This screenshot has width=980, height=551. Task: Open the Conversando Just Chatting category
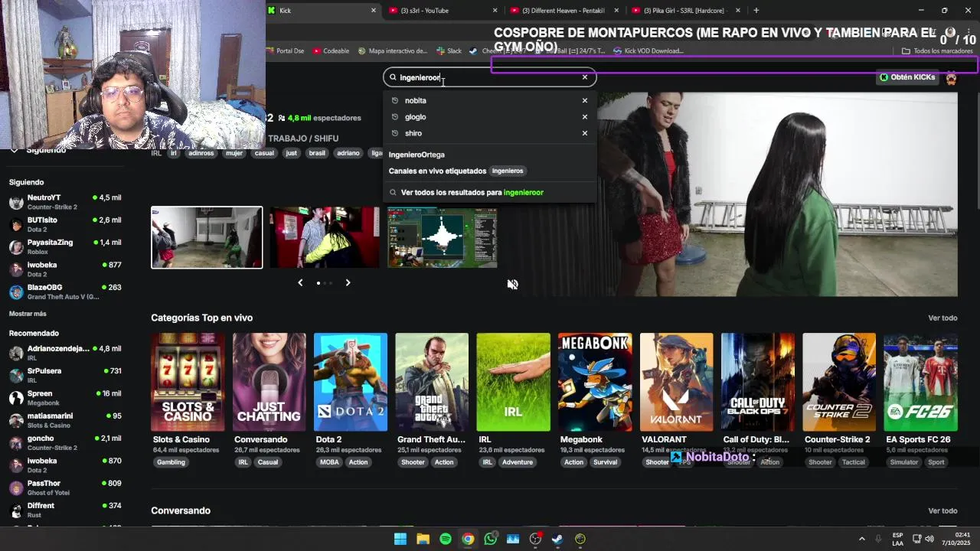pos(269,382)
